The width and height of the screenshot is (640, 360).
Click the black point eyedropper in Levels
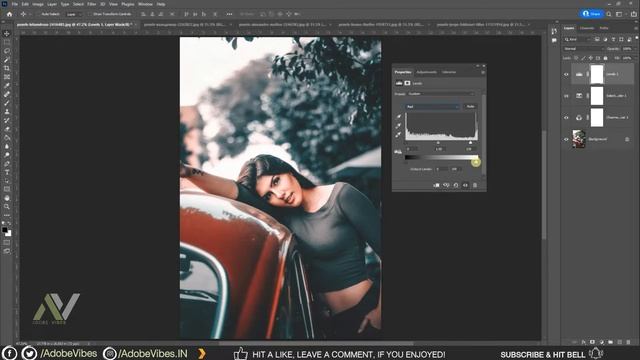[x=398, y=116]
